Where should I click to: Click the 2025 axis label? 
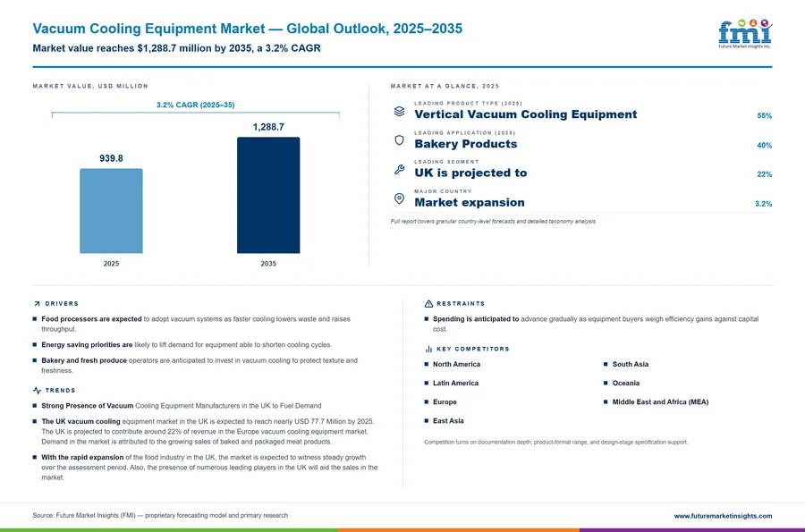pos(111,264)
